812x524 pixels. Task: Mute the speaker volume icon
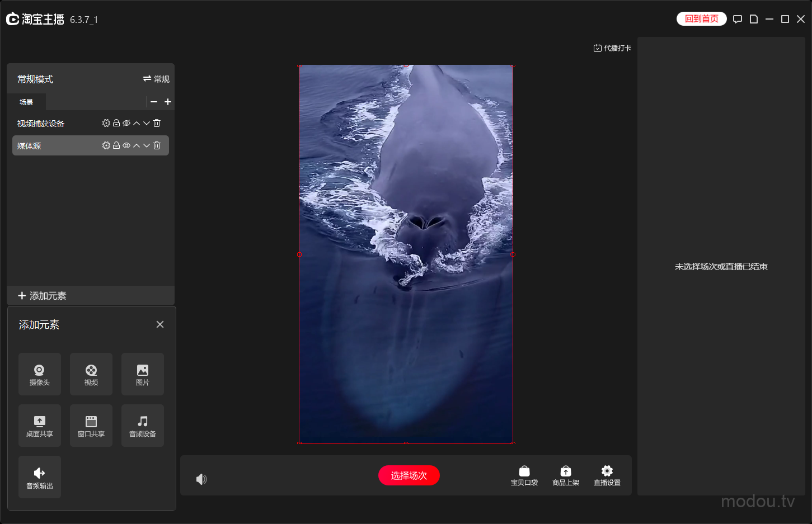coord(201,479)
